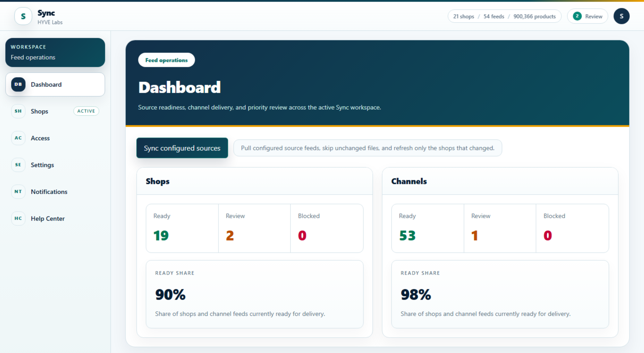Viewport: 644px width, 353px height.
Task: Click the 98% ready share value
Action: pos(416,294)
